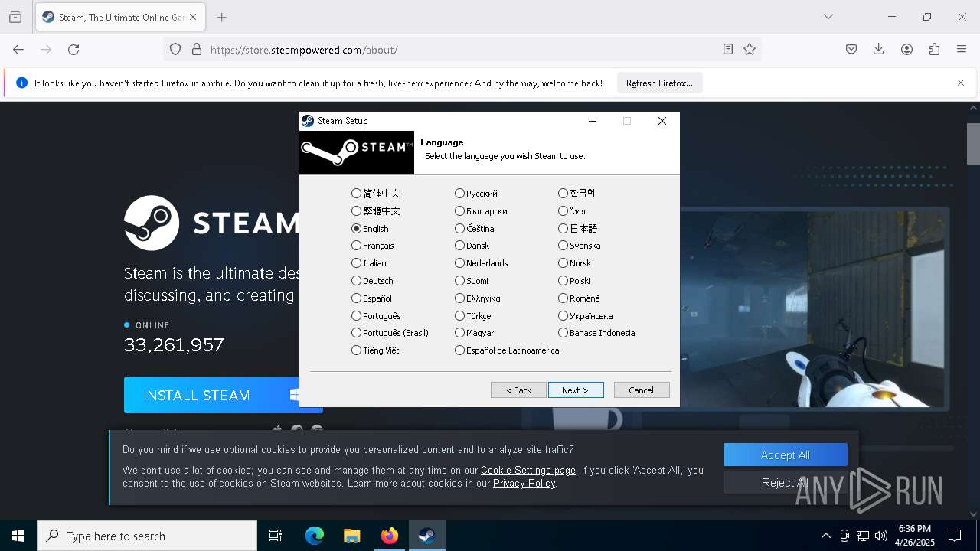Open Firefox account icon

(906, 49)
